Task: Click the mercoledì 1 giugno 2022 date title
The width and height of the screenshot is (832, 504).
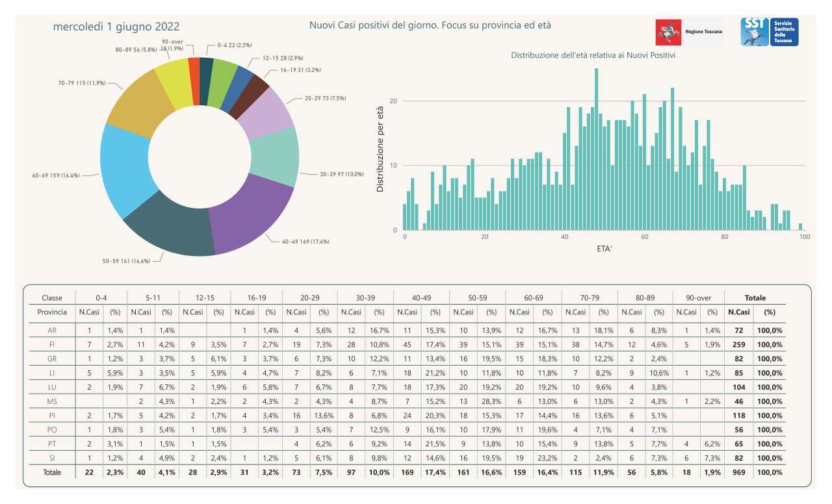Action: (116, 27)
